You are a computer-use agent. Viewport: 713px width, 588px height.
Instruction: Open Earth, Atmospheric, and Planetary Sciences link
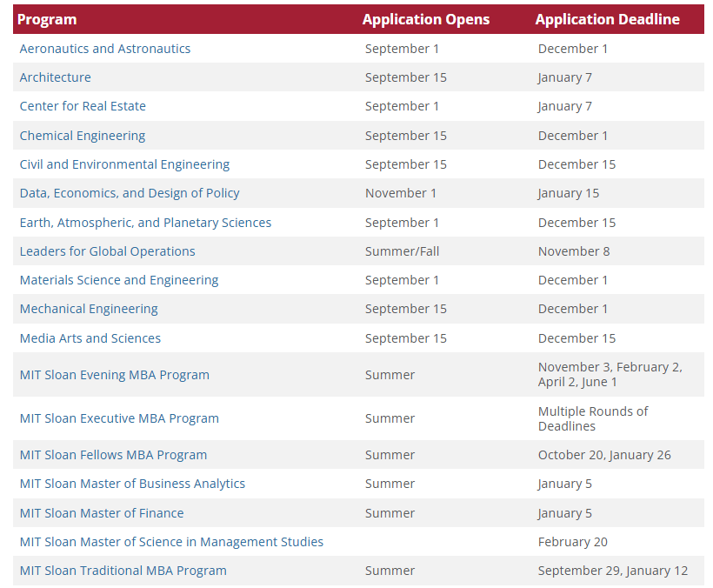145,223
